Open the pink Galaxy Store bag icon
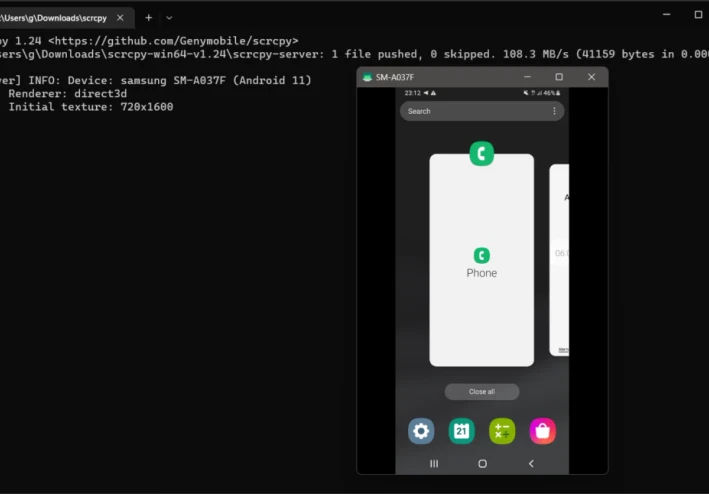 [x=543, y=431]
